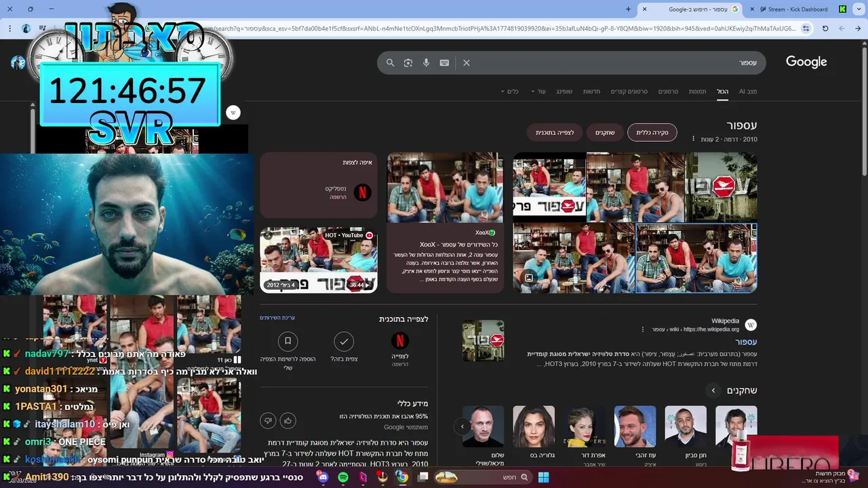Screen dimensions: 868x488
Task: Toggle the צפית בזה? watched checkmark
Action: coord(344,341)
